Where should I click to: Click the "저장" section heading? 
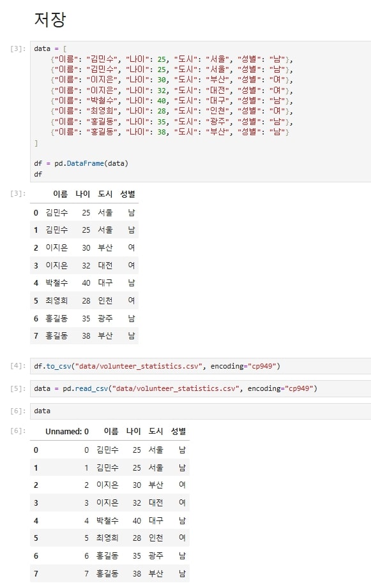(x=50, y=20)
